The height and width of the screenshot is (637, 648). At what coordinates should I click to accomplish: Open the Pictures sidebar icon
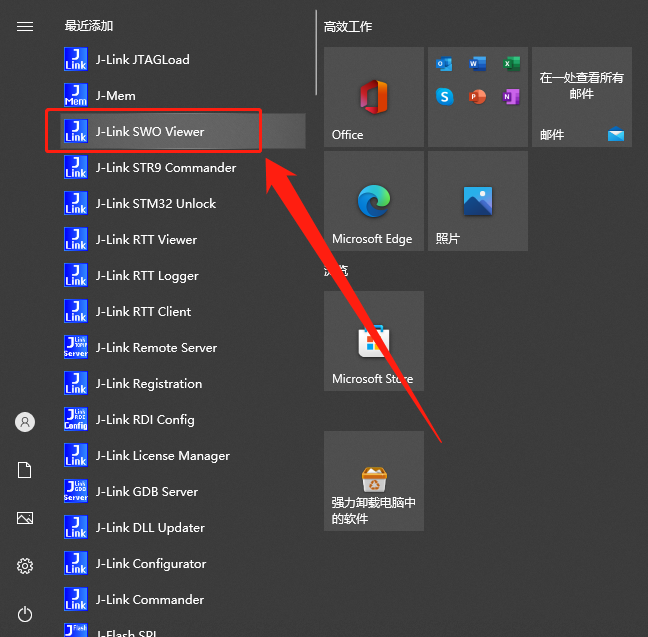pos(25,518)
